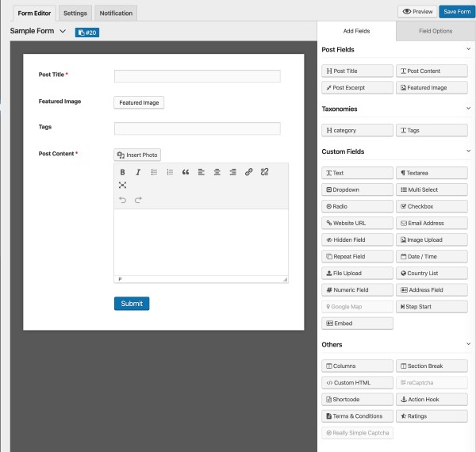Viewport: 476px width, 452px height.
Task: Click the insert link icon
Action: [x=248, y=172]
